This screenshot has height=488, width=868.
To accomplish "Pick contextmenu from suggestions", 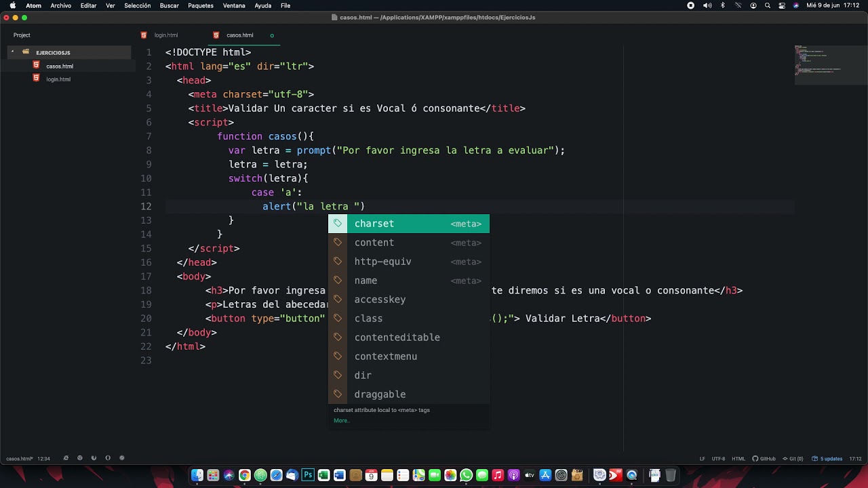I will tap(409, 357).
